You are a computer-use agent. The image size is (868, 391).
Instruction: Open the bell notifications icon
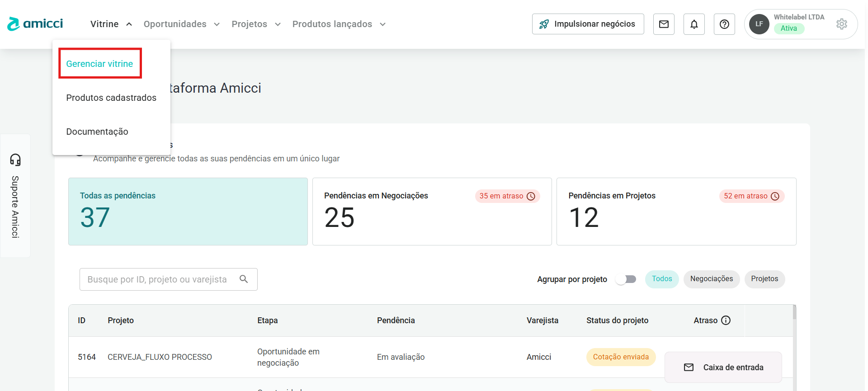pos(694,24)
